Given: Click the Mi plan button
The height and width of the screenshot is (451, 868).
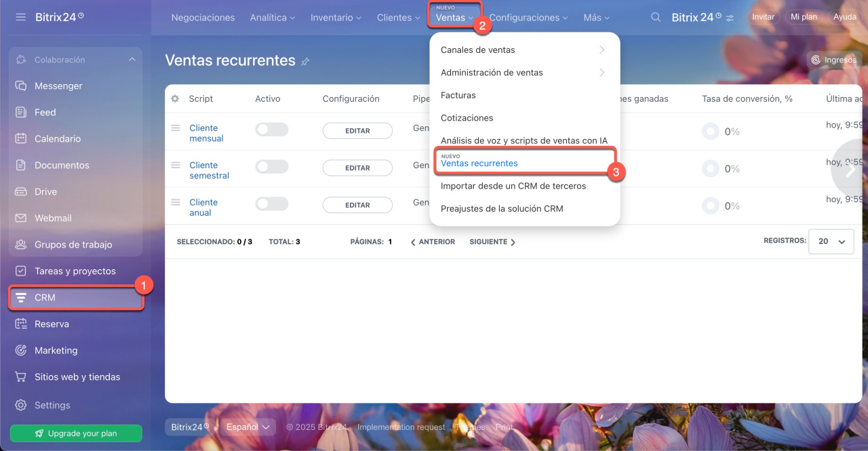Looking at the screenshot, I should tap(804, 17).
